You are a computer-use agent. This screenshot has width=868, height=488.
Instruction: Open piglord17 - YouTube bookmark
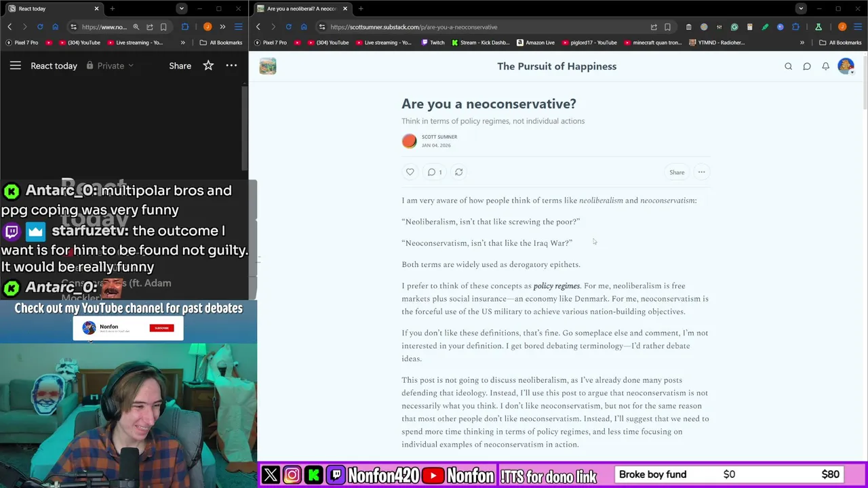click(589, 43)
